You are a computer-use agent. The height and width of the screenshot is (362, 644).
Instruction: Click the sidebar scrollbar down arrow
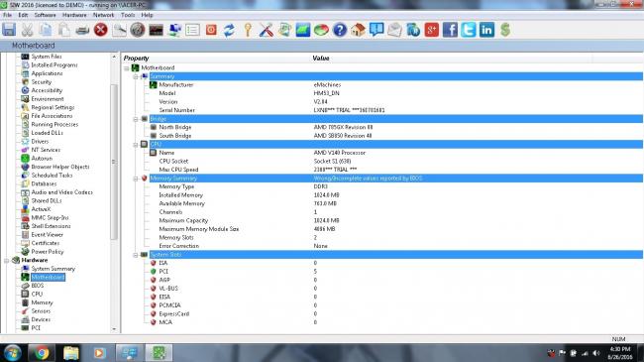114,329
